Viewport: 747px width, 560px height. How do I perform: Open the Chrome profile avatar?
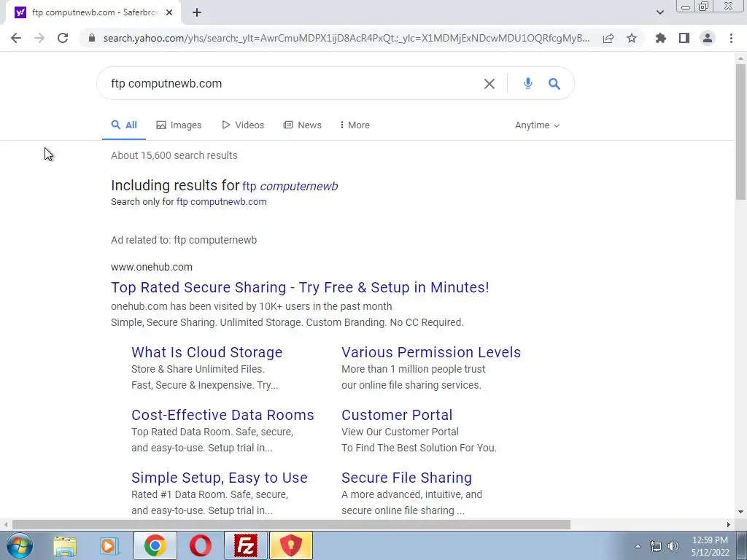click(x=708, y=38)
